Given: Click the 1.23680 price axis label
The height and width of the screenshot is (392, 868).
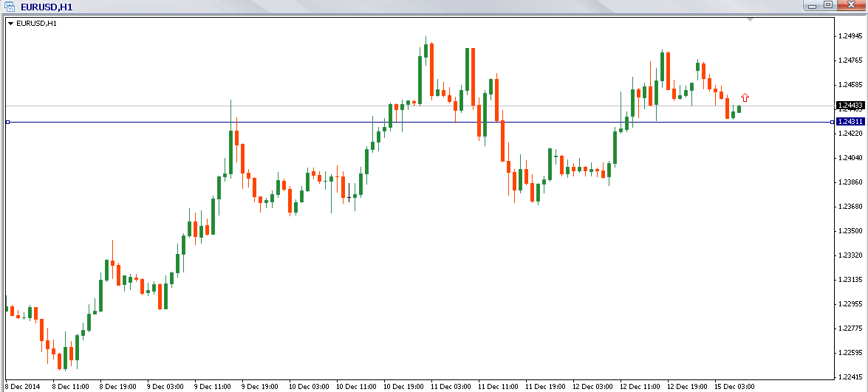Looking at the screenshot, I should [x=850, y=206].
